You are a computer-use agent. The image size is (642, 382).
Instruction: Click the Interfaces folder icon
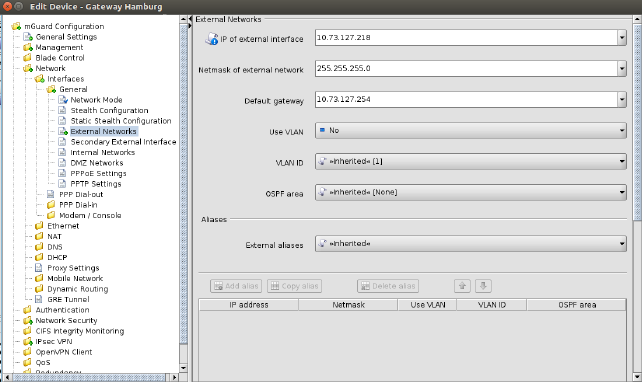[x=39, y=79]
